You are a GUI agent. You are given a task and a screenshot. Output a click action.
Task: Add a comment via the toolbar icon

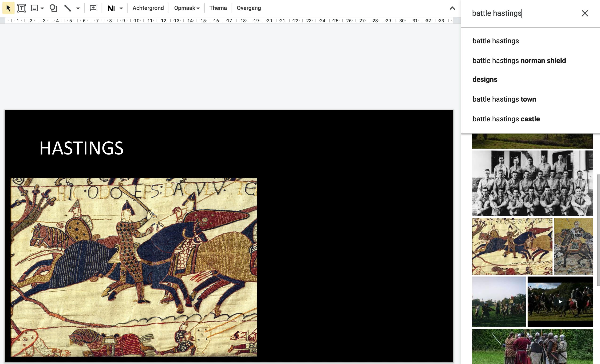93,8
